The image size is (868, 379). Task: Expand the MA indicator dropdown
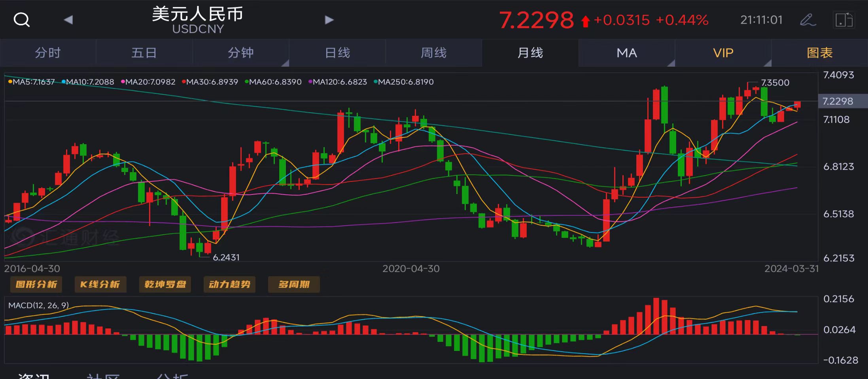pyautogui.click(x=627, y=53)
